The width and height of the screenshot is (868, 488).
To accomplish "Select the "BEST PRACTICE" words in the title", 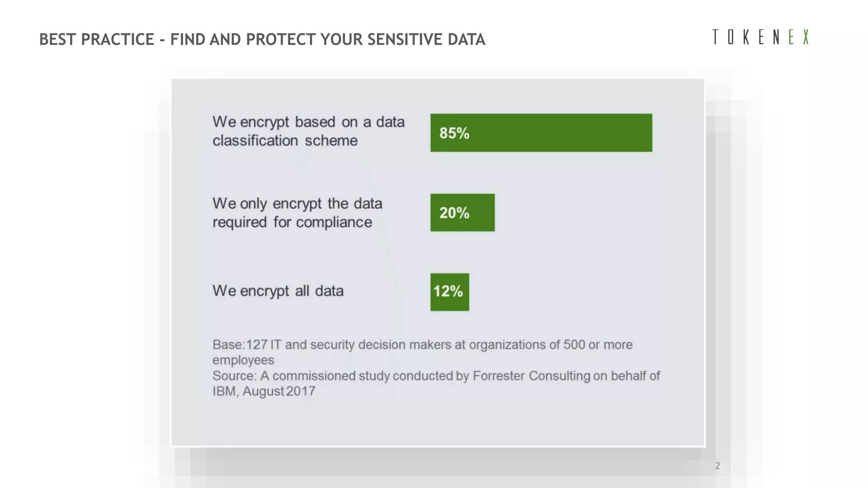I will pos(97,39).
